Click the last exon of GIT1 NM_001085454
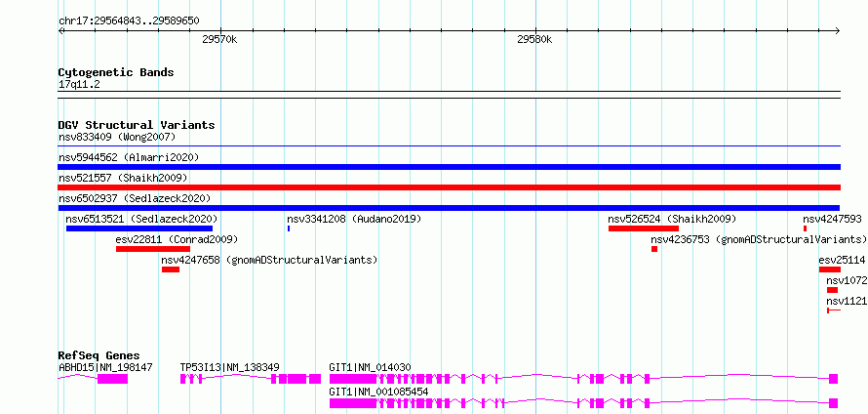The width and height of the screenshot is (868, 414). [x=833, y=403]
